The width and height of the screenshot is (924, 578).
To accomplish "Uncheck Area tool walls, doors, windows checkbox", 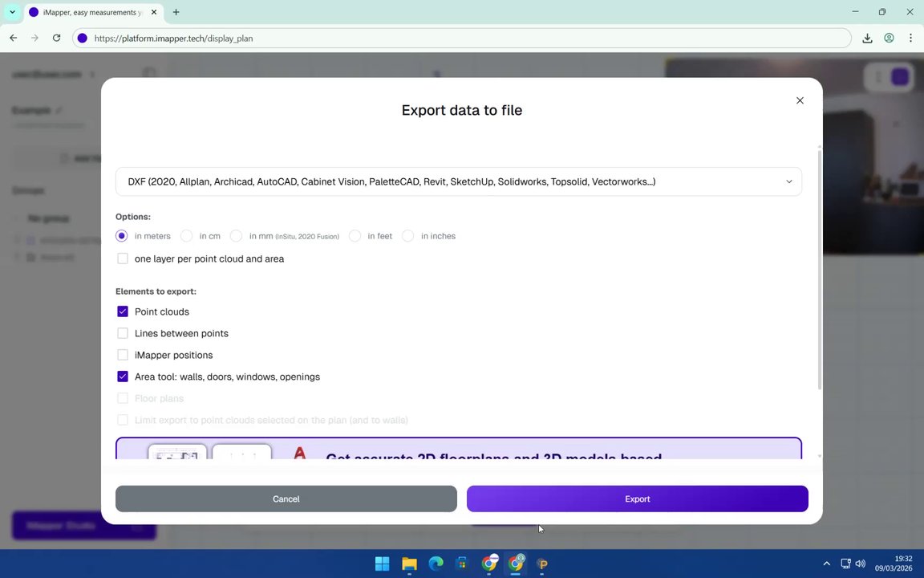I will [123, 377].
